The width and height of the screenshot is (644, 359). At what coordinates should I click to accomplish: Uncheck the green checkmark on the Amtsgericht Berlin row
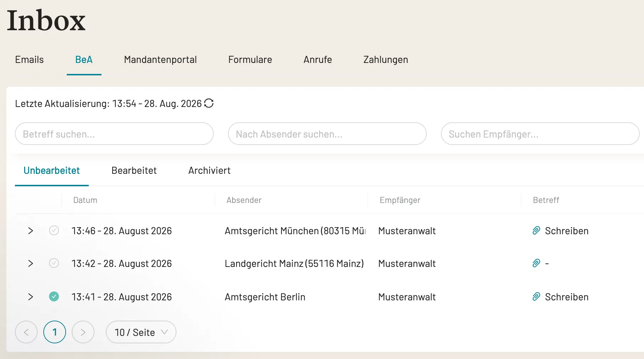click(54, 296)
